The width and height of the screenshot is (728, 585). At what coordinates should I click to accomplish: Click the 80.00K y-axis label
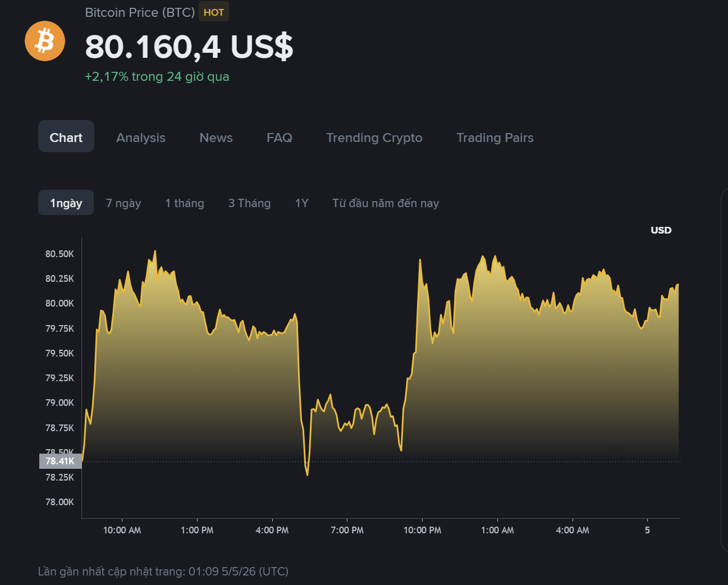click(59, 303)
